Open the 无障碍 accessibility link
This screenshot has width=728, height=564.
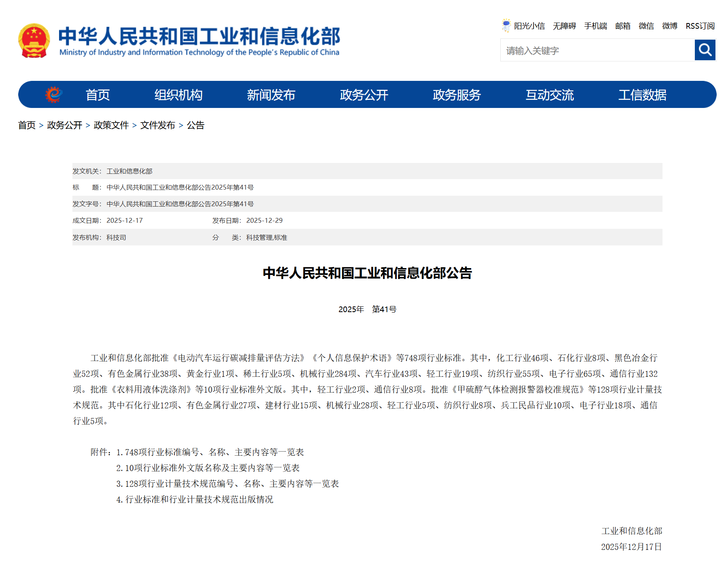(x=564, y=26)
